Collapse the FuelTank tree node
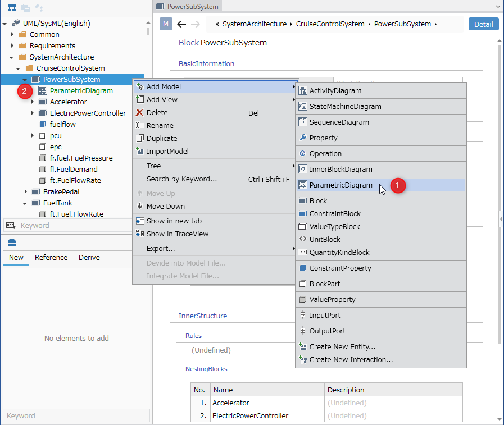This screenshot has height=425, width=504. pyautogui.click(x=25, y=203)
